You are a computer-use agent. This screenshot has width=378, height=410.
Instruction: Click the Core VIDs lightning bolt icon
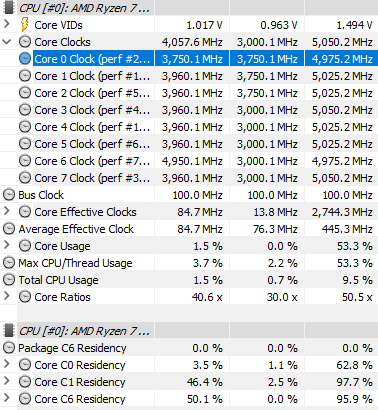pos(25,25)
